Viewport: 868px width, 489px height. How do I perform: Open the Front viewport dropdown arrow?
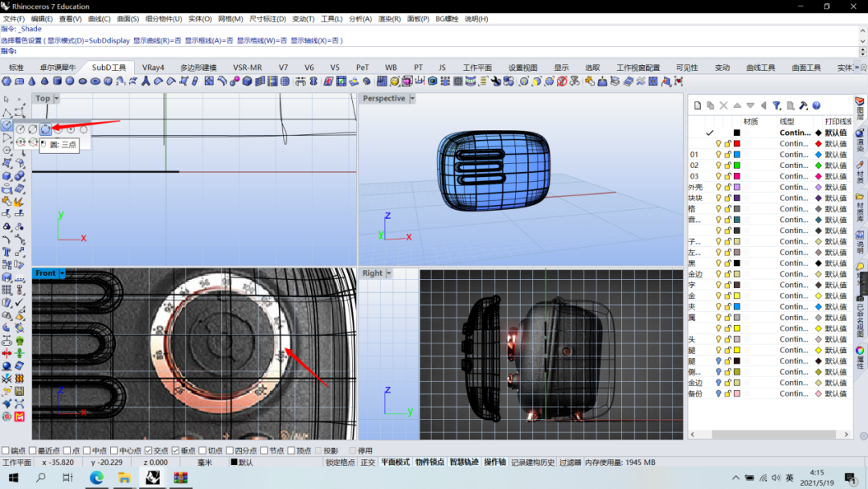click(62, 273)
